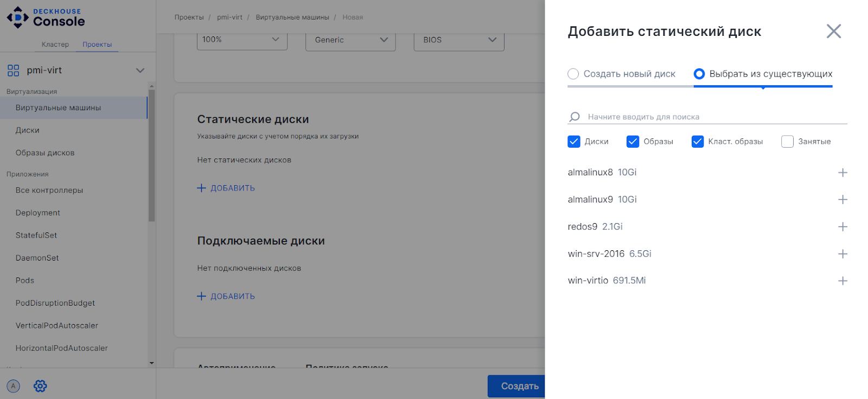Image resolution: width=868 pixels, height=399 pixels.
Task: Uncheck the Диски filter checkbox
Action: coord(574,142)
